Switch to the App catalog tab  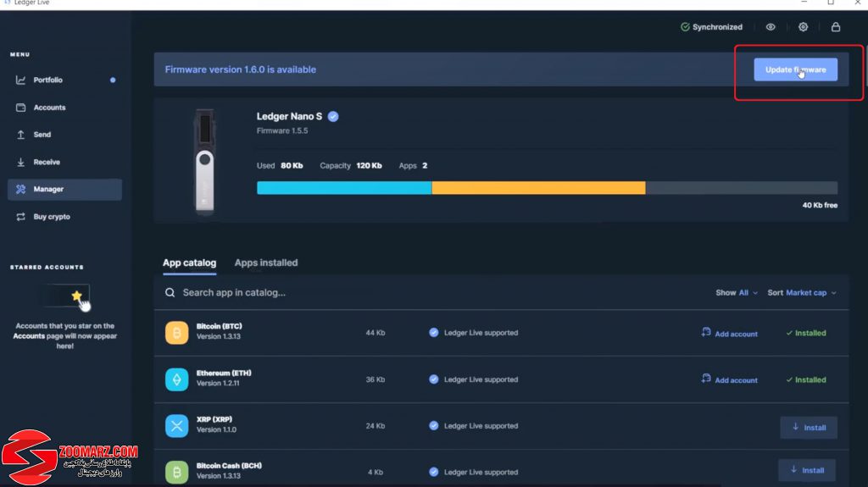pyautogui.click(x=189, y=263)
